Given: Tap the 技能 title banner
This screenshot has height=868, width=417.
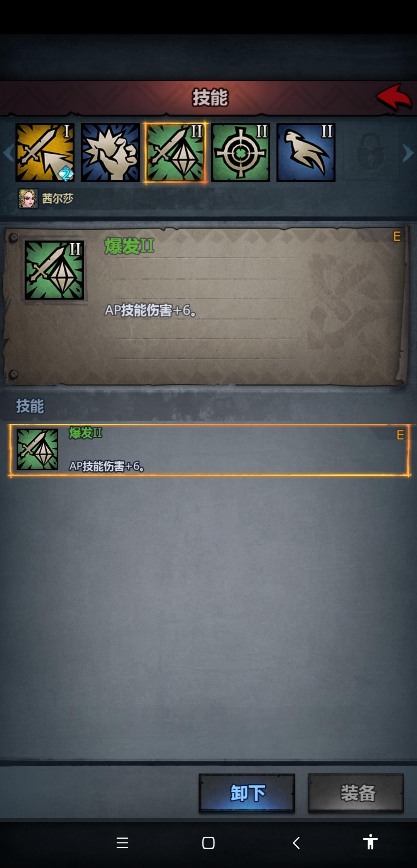Looking at the screenshot, I should (x=210, y=97).
